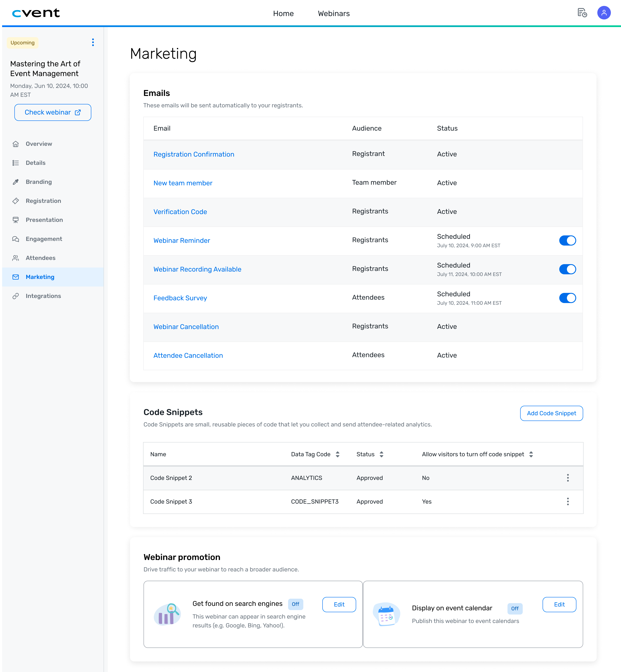Click the ANALYTICS data tag cell
This screenshot has width=621, height=672.
(x=306, y=478)
